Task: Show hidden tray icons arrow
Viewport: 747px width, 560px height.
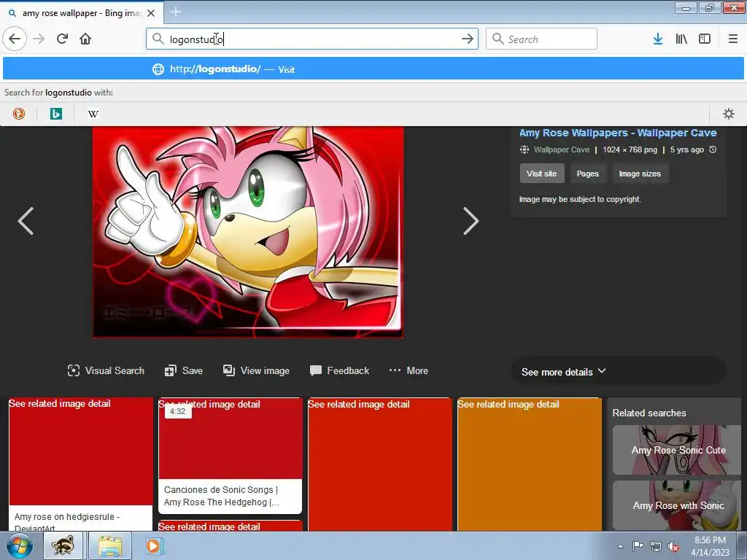Action: pyautogui.click(x=620, y=546)
